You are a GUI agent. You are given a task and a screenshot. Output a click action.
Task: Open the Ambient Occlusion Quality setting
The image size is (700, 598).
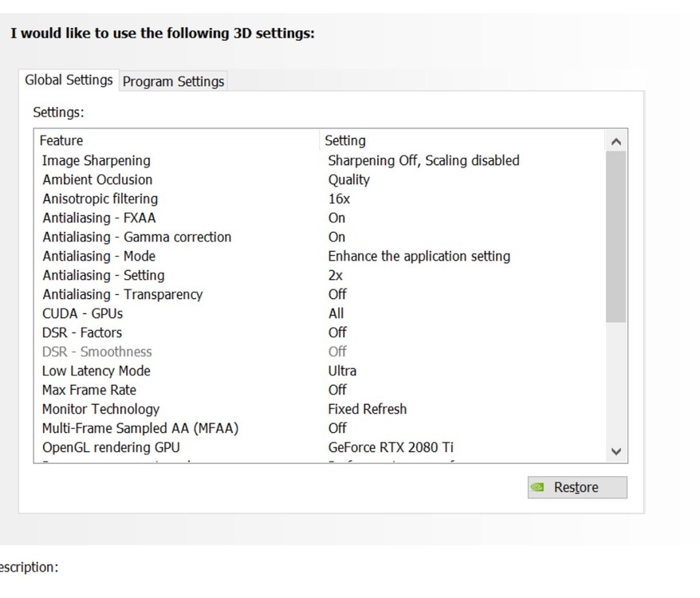(348, 179)
